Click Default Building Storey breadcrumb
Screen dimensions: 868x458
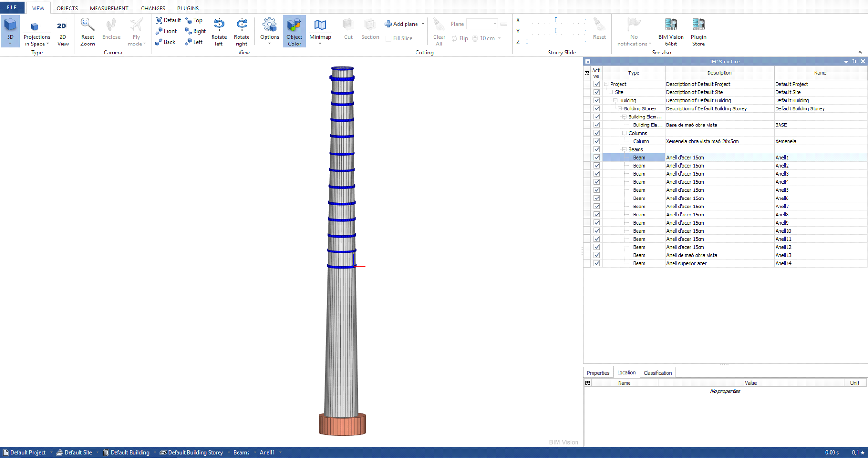[x=191, y=452]
